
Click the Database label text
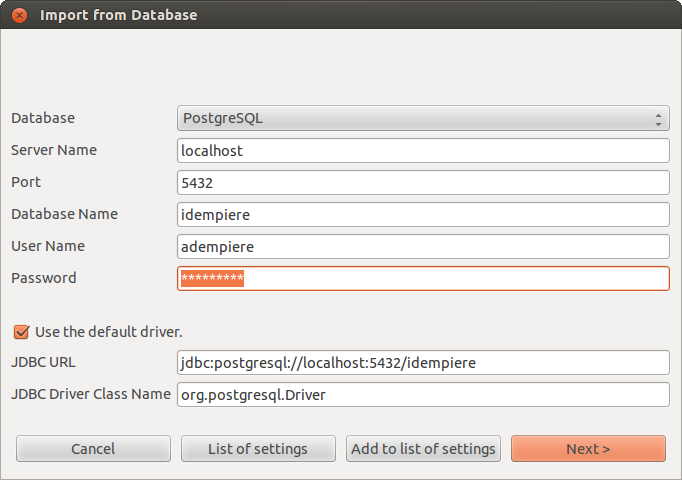[43, 118]
